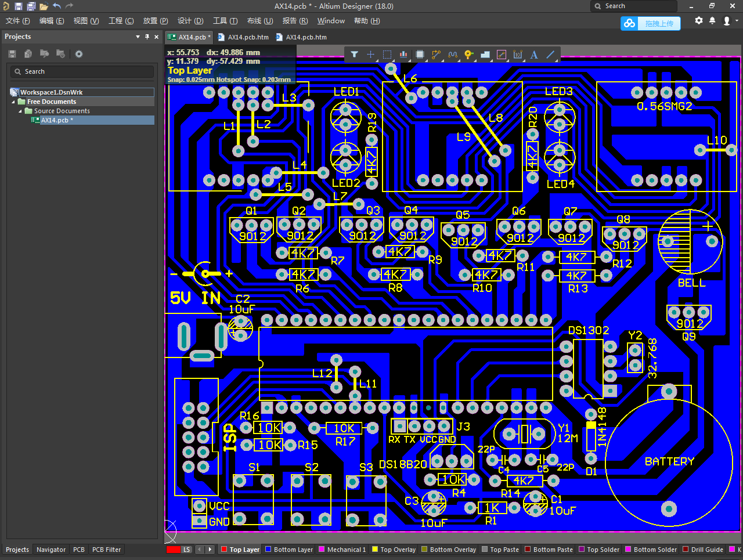Open the notifications bell icon
This screenshot has height=560, width=743.
click(712, 20)
